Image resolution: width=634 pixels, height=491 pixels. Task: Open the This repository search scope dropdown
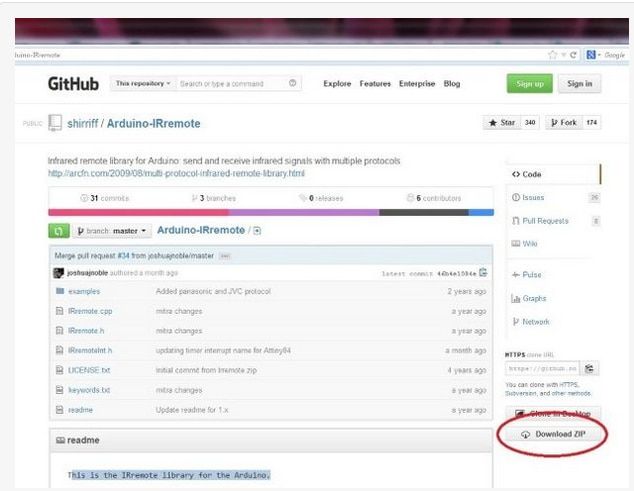pos(143,84)
